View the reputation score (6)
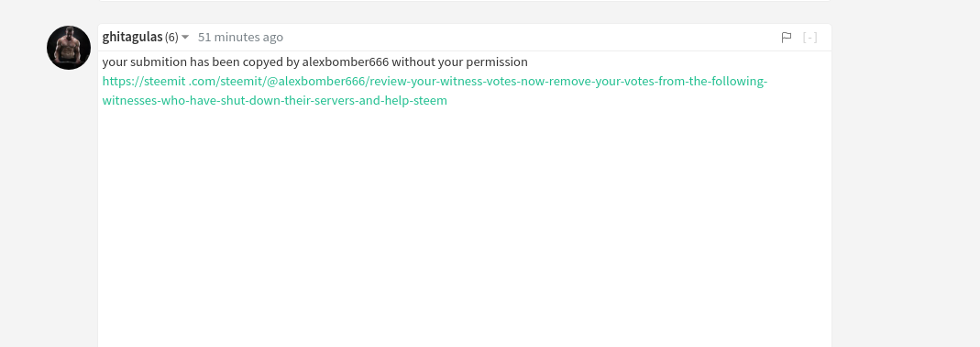 pyautogui.click(x=171, y=38)
